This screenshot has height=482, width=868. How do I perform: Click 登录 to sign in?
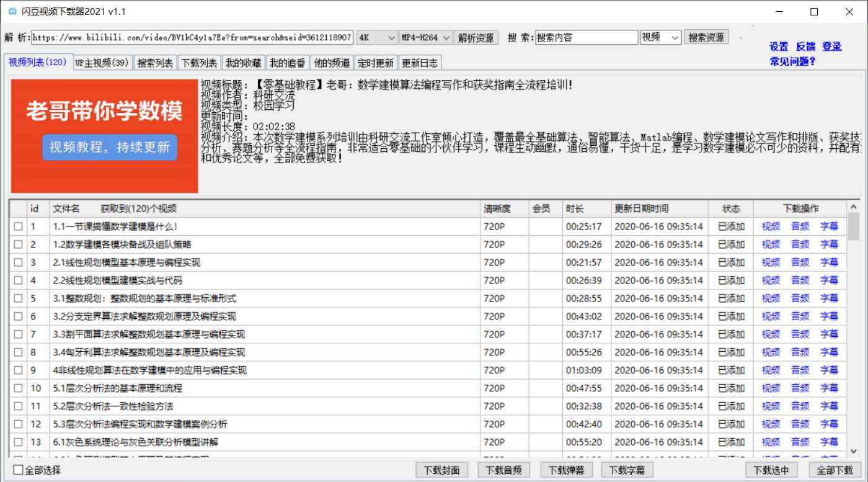[x=831, y=46]
